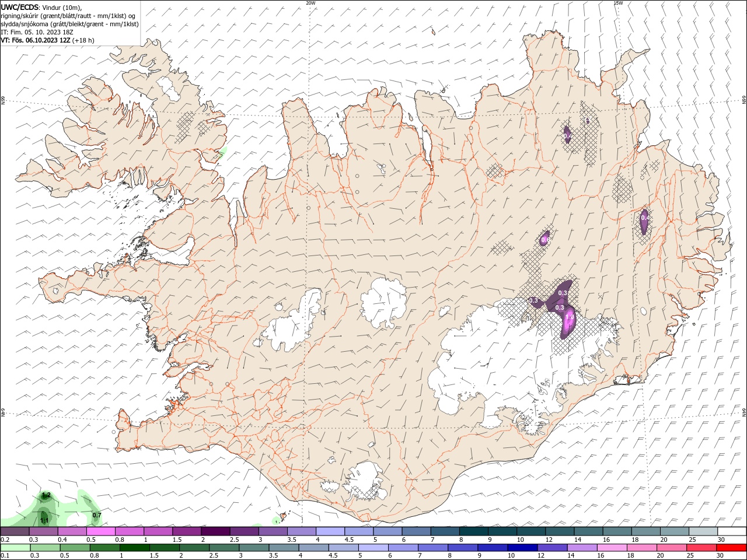
Task: Pick upper legend swatch between 4 and 4.5
Action: coord(330,531)
